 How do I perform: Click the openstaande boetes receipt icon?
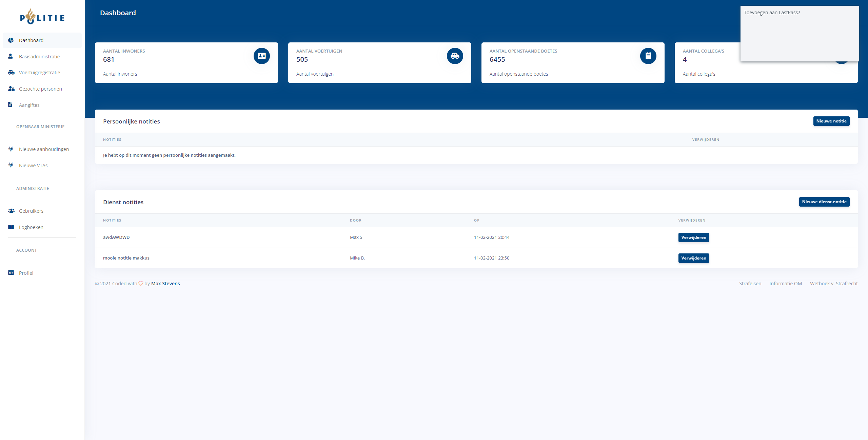648,56
